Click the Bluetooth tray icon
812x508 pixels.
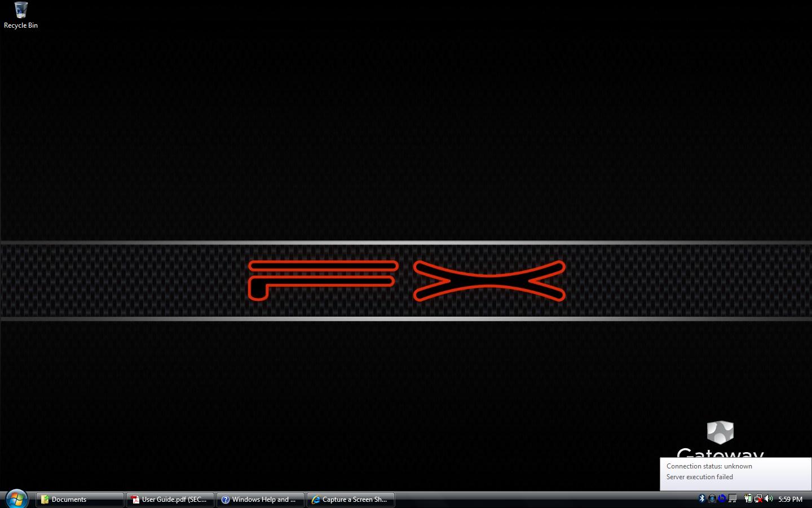[x=702, y=498]
